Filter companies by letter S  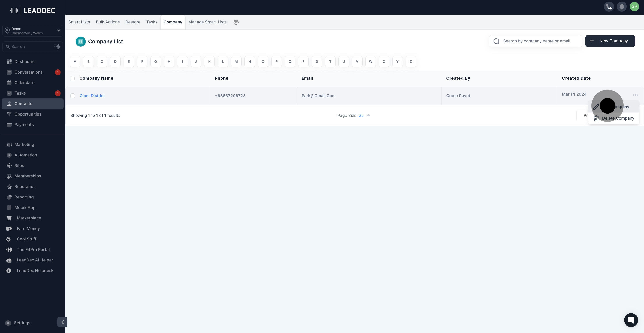click(317, 62)
